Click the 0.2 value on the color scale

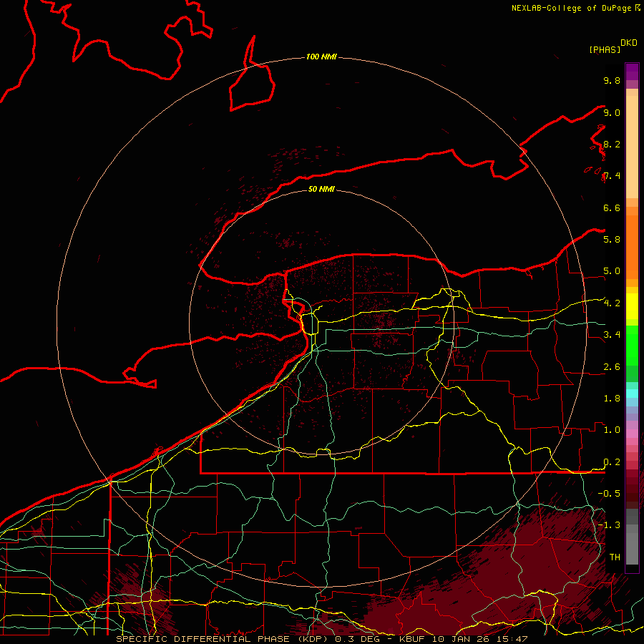[x=612, y=462]
